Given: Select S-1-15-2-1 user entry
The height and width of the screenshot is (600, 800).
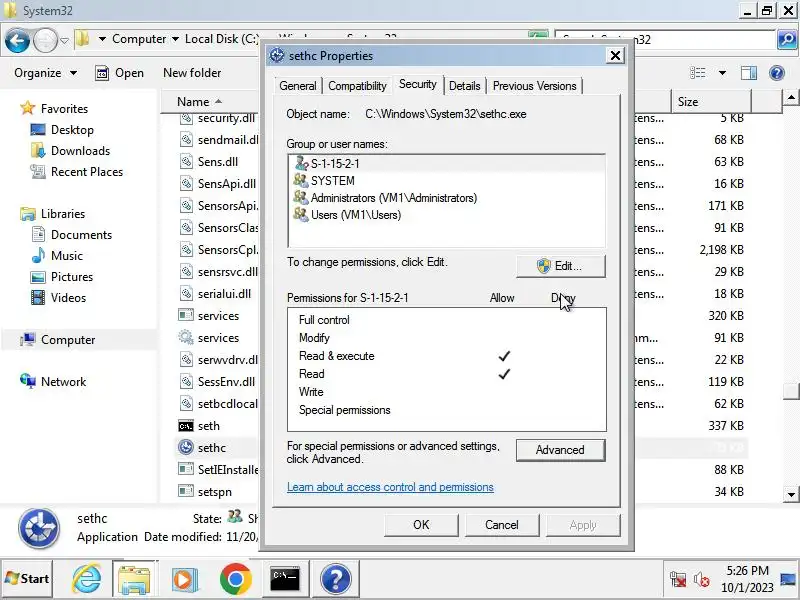Looking at the screenshot, I should pyautogui.click(x=447, y=163).
